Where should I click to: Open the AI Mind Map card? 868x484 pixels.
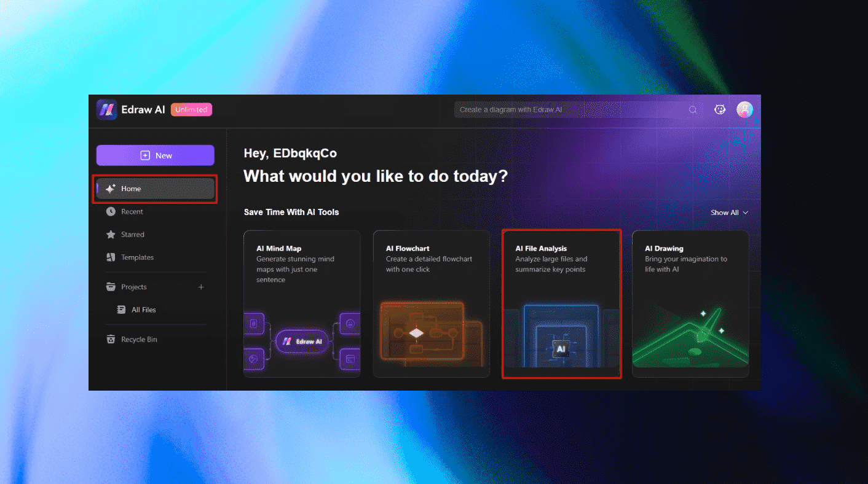302,304
